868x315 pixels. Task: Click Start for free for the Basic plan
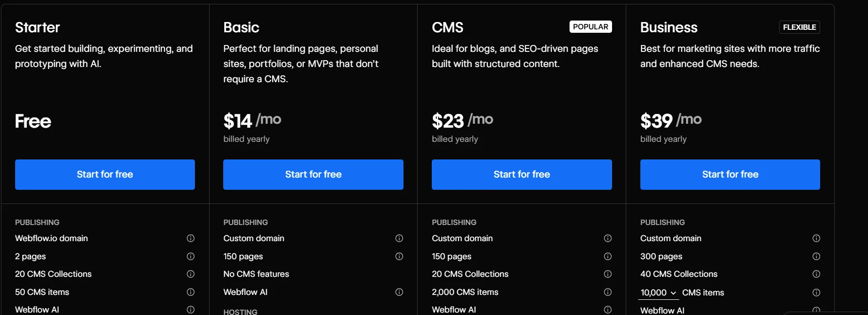click(x=313, y=174)
